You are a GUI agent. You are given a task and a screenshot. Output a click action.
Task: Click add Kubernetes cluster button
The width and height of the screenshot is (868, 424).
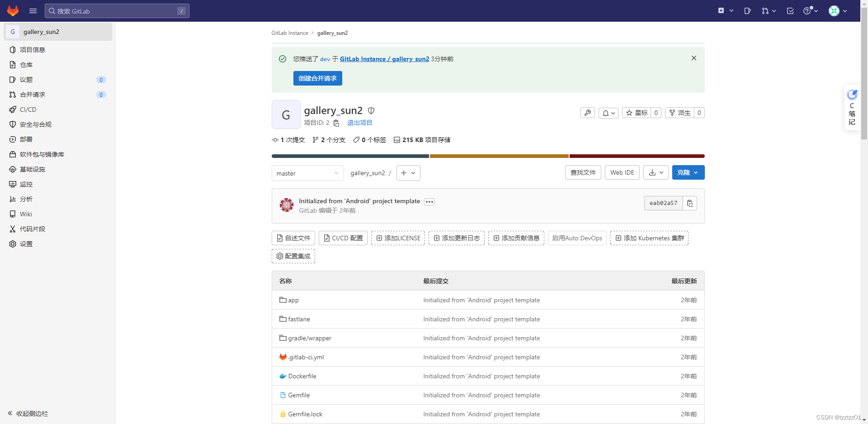pyautogui.click(x=649, y=238)
